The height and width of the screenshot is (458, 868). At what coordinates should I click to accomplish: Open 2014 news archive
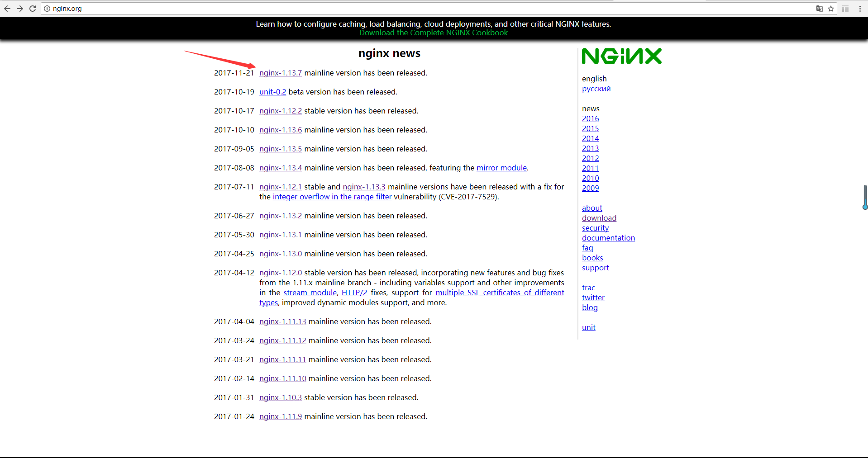[590, 138]
